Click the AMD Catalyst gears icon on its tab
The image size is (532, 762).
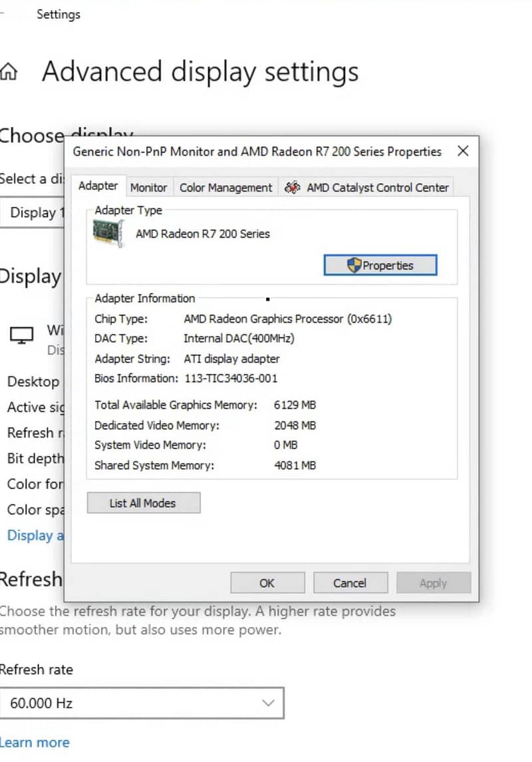click(x=291, y=187)
